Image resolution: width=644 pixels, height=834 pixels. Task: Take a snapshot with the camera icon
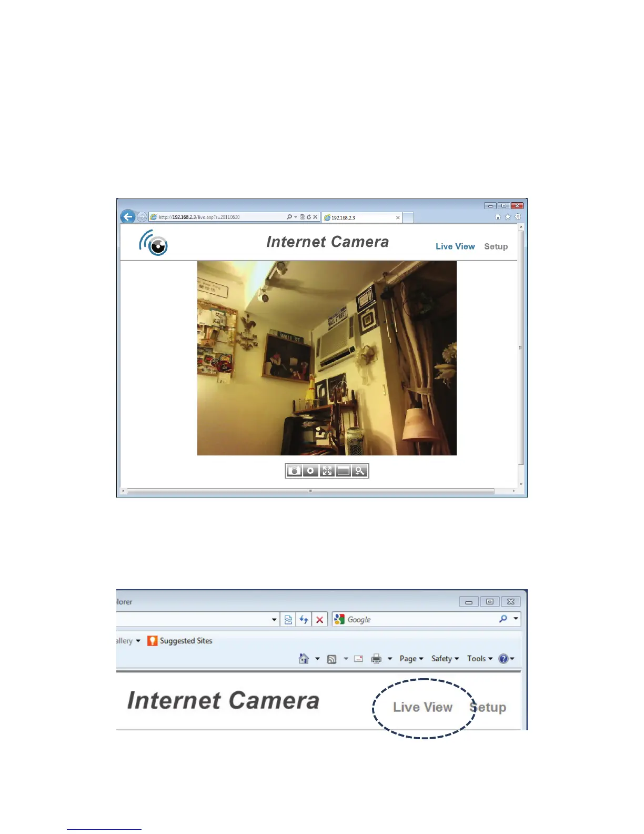click(295, 471)
